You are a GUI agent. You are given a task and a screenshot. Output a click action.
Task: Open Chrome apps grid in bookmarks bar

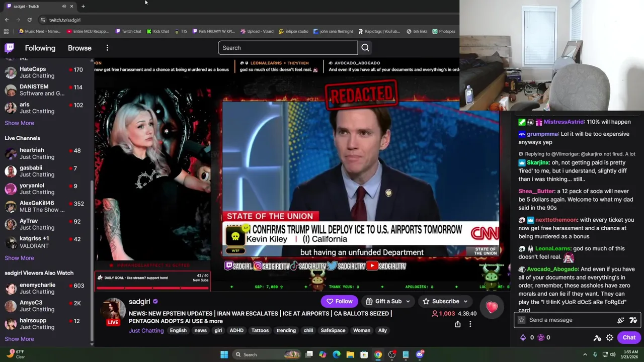6,31
